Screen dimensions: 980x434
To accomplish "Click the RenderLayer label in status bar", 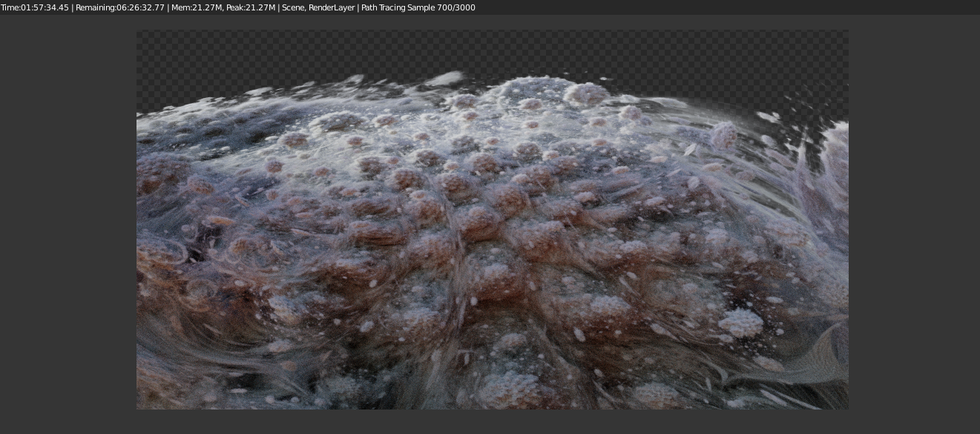I will point(331,7).
